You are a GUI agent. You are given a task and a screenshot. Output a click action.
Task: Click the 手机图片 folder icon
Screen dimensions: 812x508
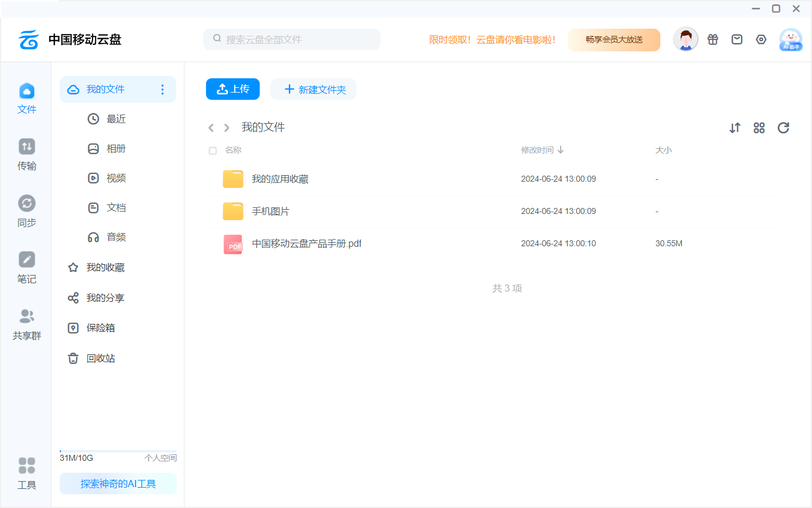coord(233,212)
